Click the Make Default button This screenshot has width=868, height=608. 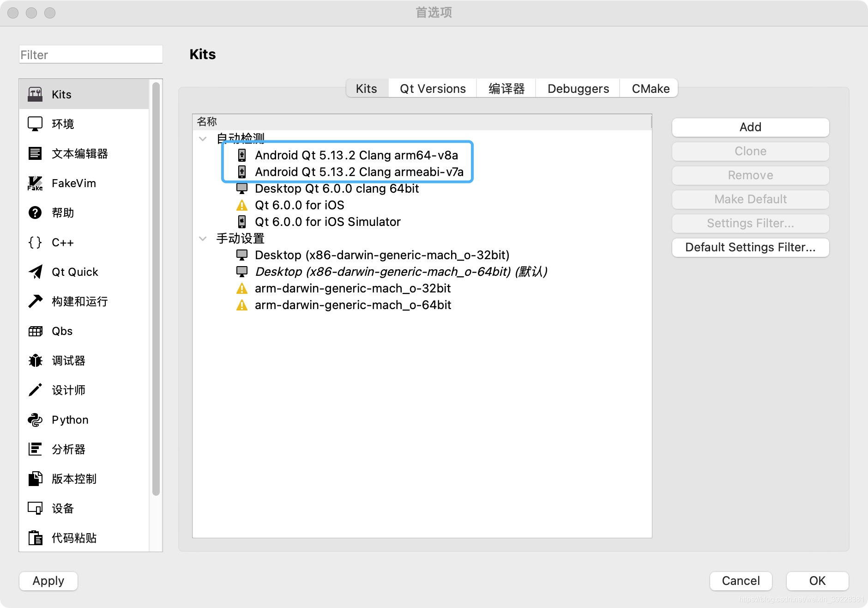click(750, 199)
